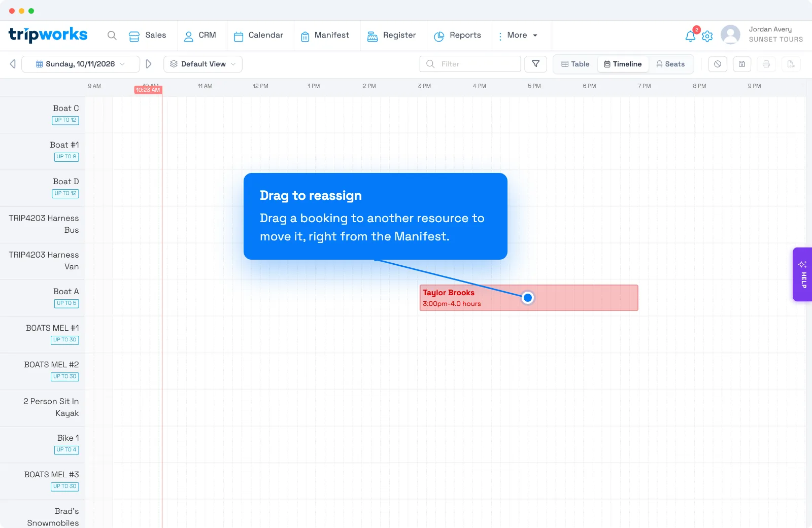Viewport: 812px width, 528px height.
Task: Click the 12 PM time header
Action: point(260,86)
